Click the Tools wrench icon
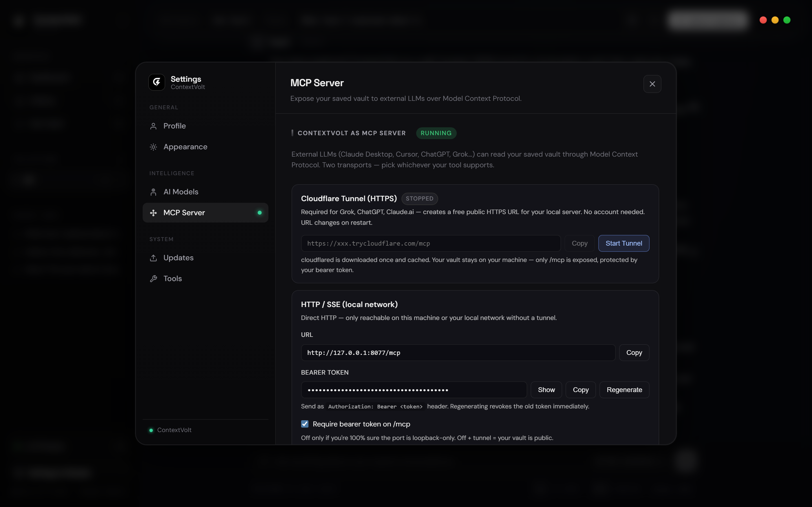Image resolution: width=812 pixels, height=507 pixels. [153, 278]
